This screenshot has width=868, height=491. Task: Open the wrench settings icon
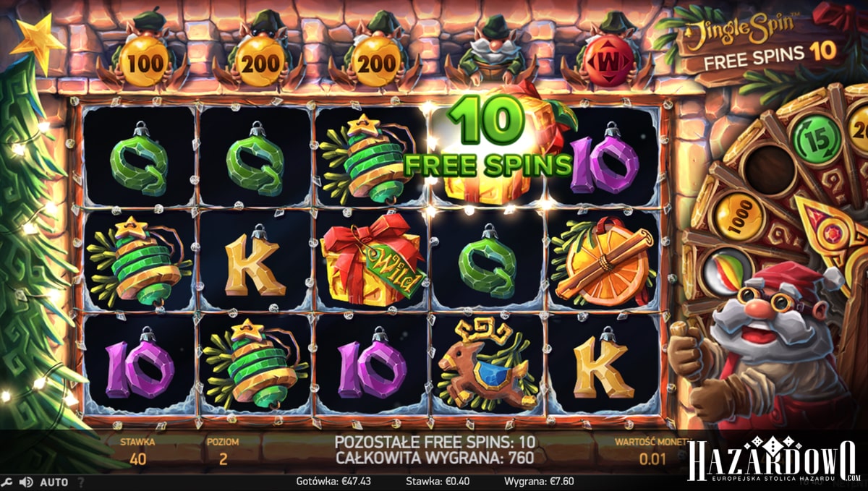coord(7,482)
